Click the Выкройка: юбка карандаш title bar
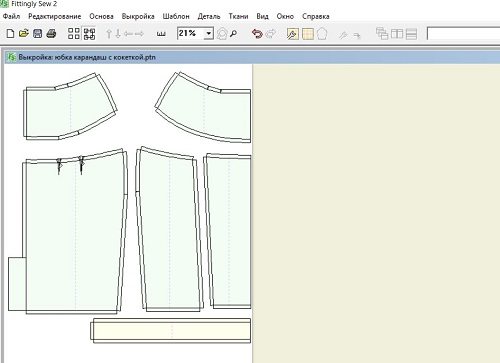Viewport: 500px width, 363px height. tap(253, 57)
